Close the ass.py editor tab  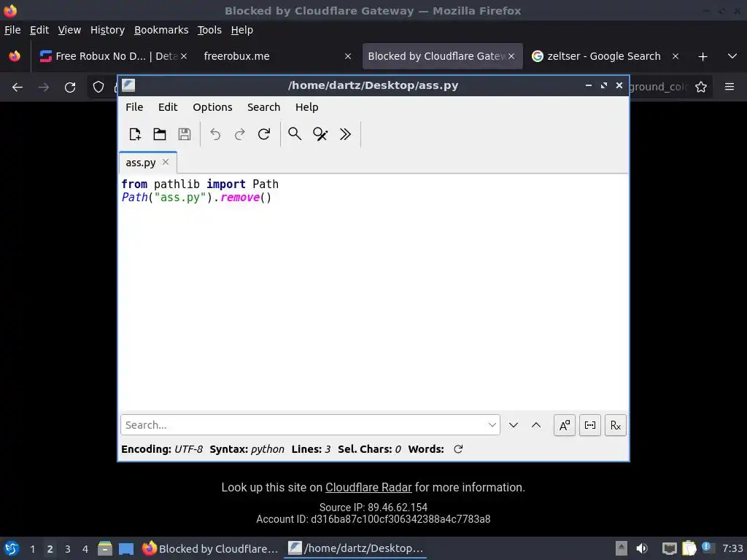tap(166, 162)
